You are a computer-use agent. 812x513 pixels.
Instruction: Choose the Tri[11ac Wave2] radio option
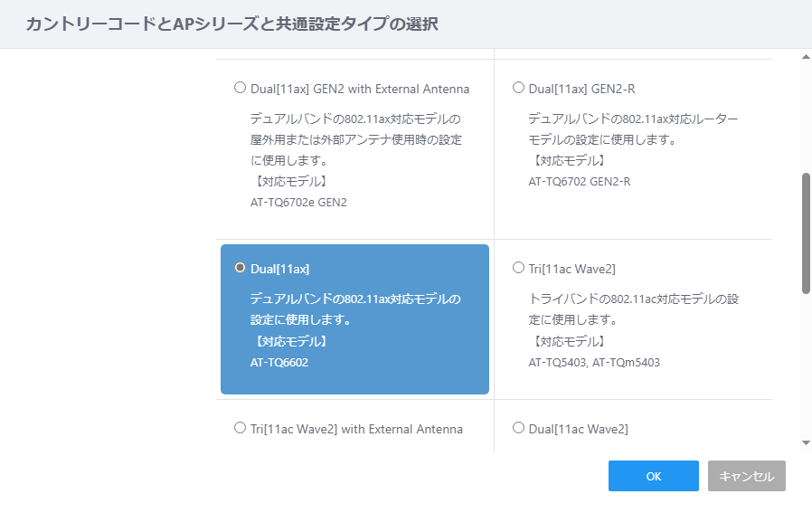pyautogui.click(x=518, y=268)
